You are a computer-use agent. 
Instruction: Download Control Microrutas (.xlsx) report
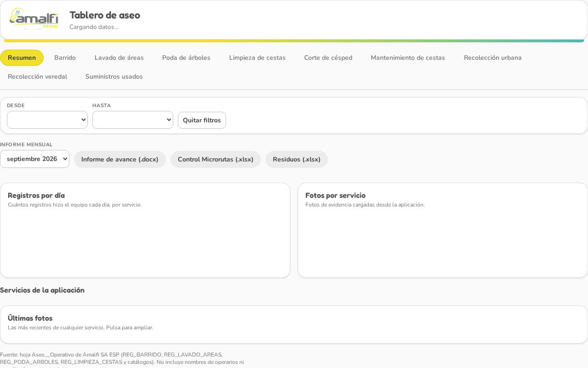click(215, 160)
